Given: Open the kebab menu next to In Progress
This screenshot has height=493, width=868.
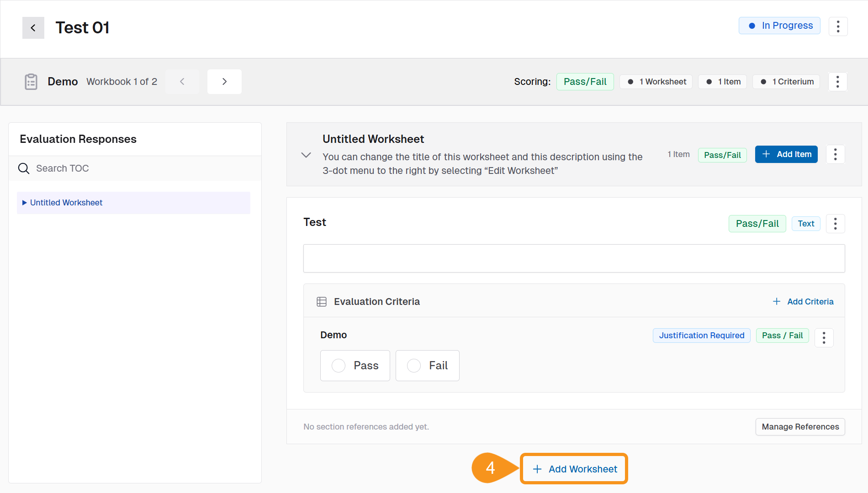Looking at the screenshot, I should pos(838,26).
